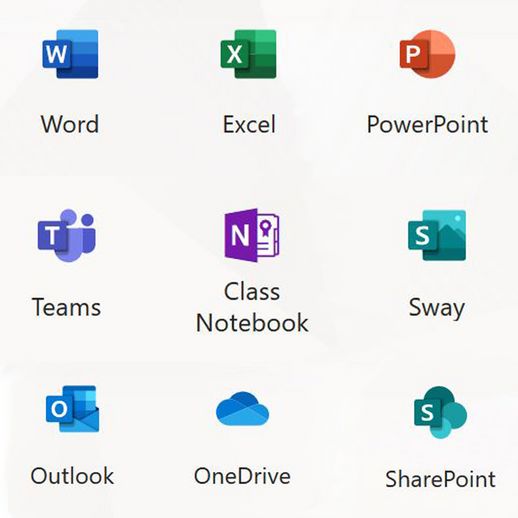Image resolution: width=518 pixels, height=518 pixels.
Task: Click the "Outlook" text label
Action: pos(72,476)
